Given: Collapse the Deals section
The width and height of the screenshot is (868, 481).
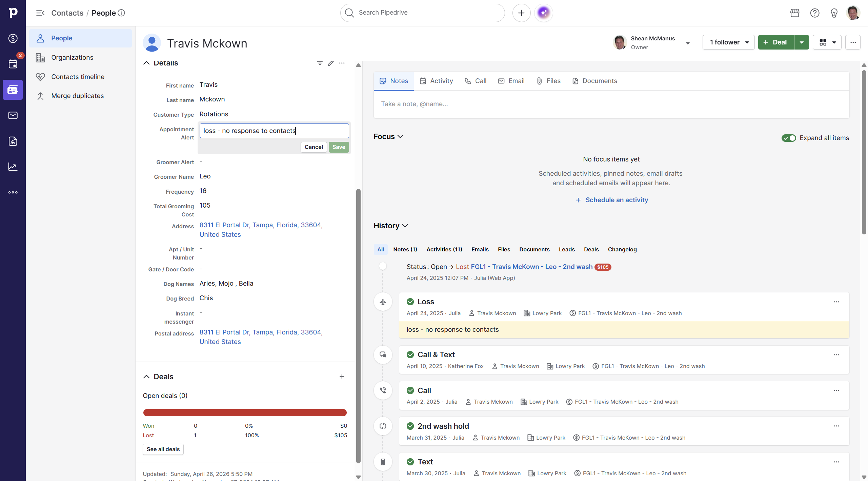Looking at the screenshot, I should point(146,377).
